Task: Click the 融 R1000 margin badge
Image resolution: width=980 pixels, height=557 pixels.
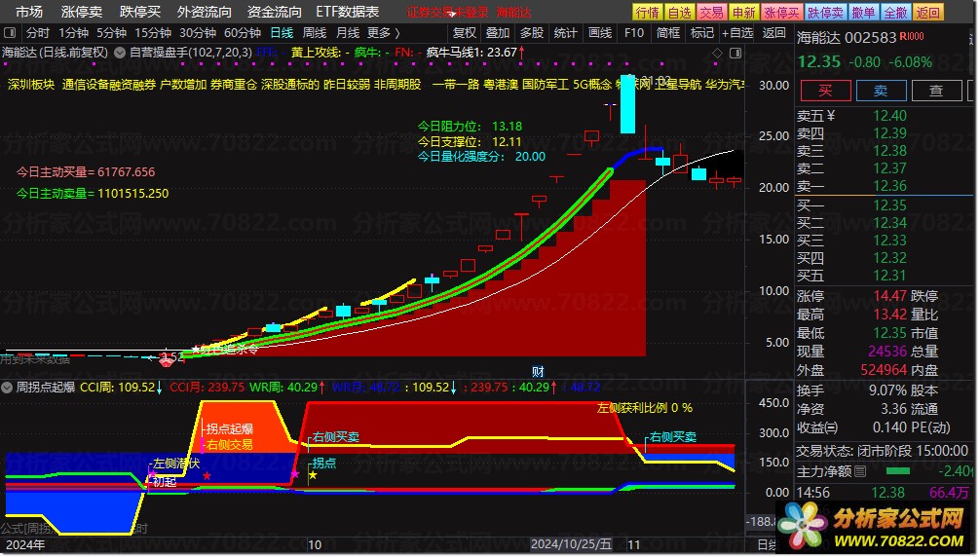Action: [x=911, y=37]
